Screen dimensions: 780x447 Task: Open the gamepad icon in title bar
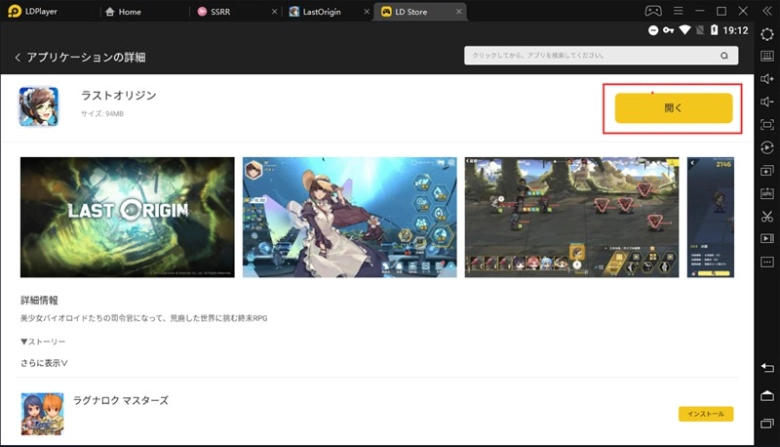(652, 11)
